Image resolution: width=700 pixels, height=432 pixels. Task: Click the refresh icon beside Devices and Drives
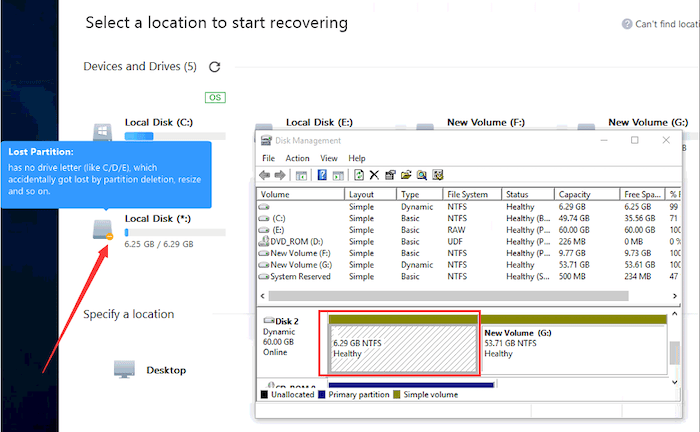point(214,67)
